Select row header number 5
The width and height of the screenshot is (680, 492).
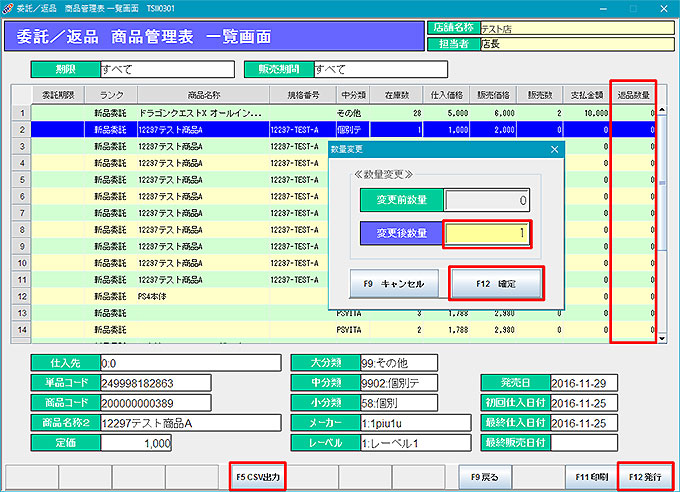(22, 180)
